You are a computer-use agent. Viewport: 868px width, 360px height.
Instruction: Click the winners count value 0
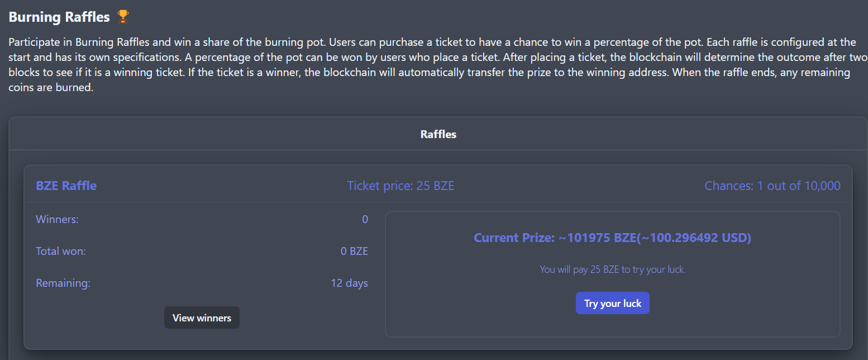(x=365, y=219)
